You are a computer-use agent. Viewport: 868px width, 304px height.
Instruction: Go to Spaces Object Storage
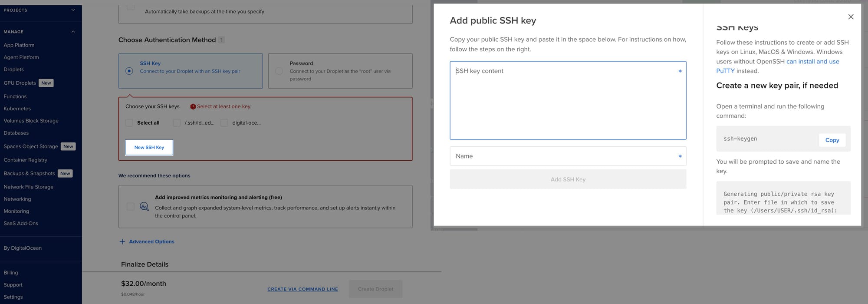(x=31, y=146)
